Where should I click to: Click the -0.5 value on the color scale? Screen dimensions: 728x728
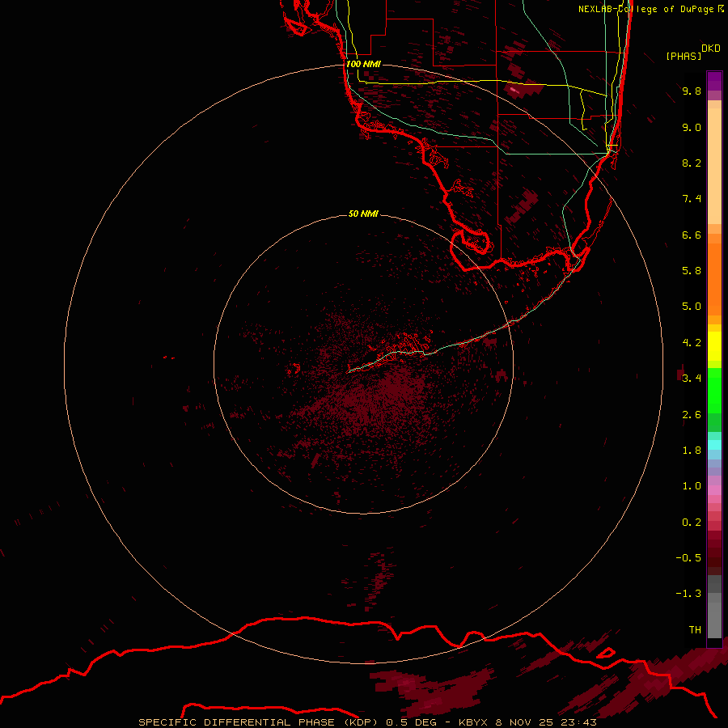[688, 558]
